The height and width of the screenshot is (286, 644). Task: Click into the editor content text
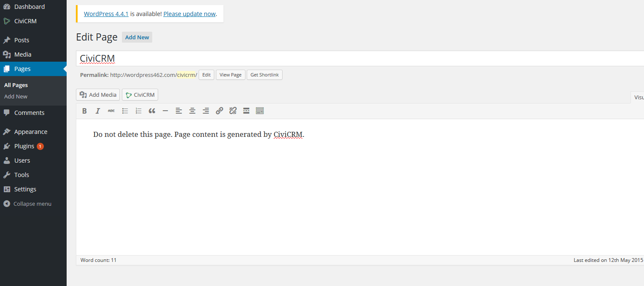[x=199, y=135]
